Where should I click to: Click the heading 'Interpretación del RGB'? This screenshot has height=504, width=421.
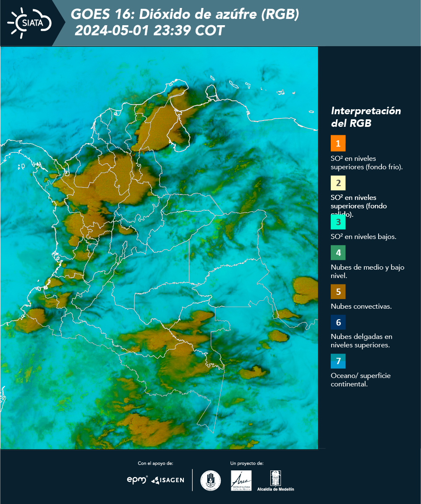pos(366,117)
